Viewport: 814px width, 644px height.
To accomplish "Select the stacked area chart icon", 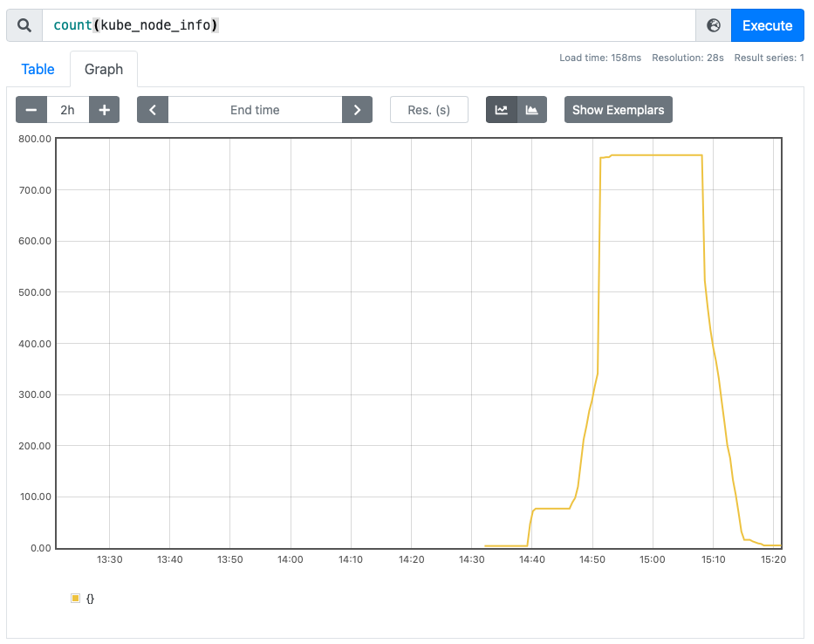I will point(532,110).
